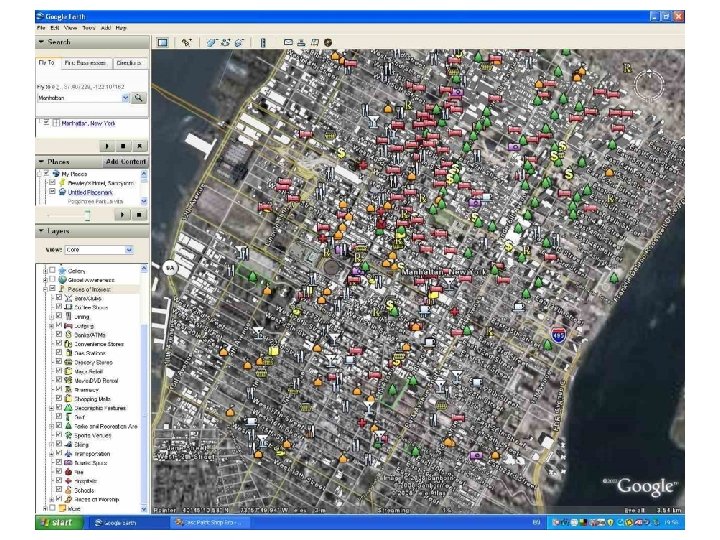The width and height of the screenshot is (720, 540).
Task: Click the 9A route marker on the map
Action: click(x=170, y=268)
